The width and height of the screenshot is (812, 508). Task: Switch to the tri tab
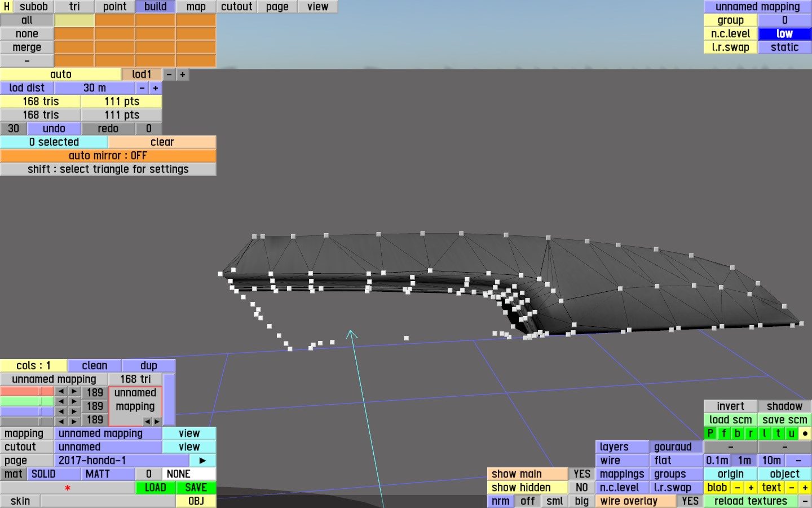pyautogui.click(x=74, y=7)
